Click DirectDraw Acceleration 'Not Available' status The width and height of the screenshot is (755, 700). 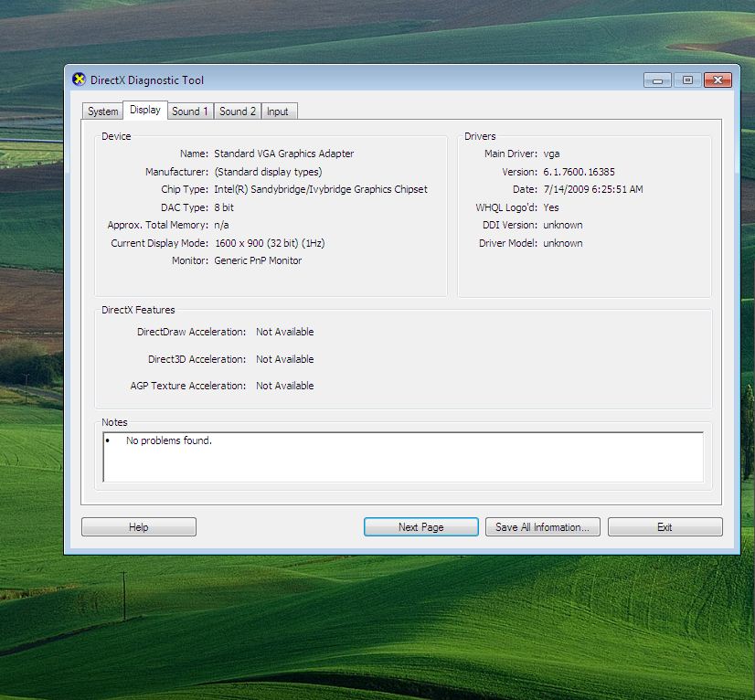284,332
